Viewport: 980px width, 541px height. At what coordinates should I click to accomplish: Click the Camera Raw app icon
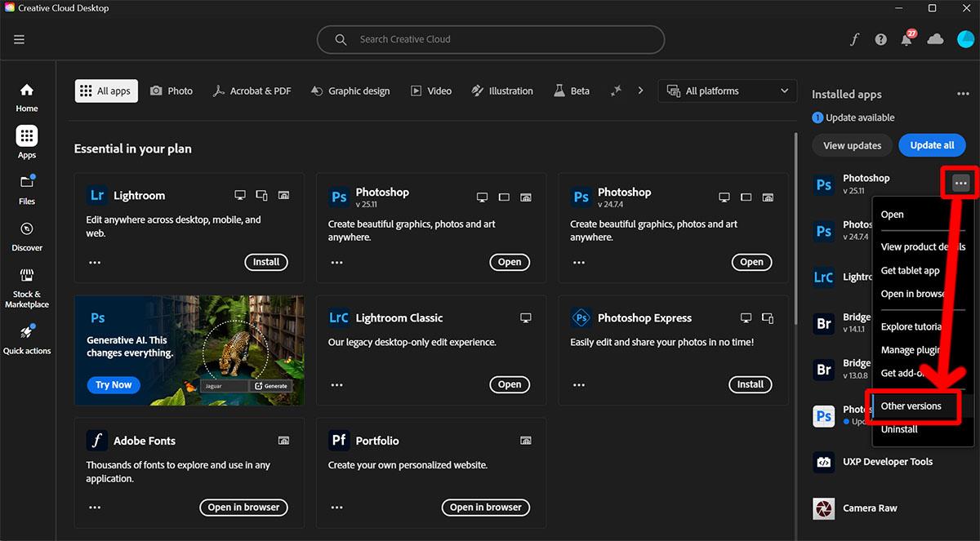coord(824,508)
